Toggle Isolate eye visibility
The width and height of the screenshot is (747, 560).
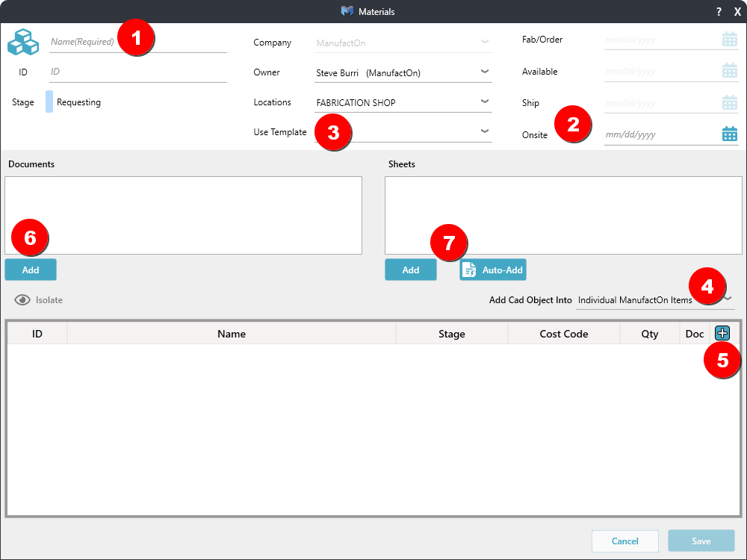coord(22,300)
